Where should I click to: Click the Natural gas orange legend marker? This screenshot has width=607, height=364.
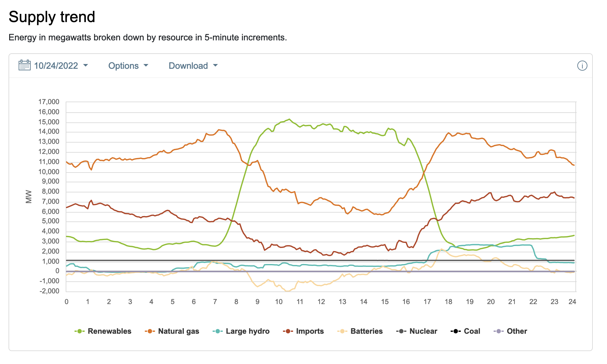tap(150, 331)
